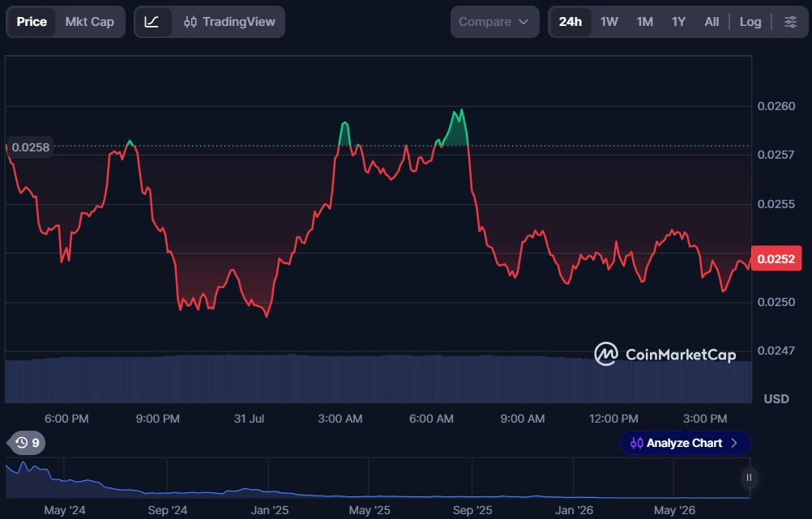Click the 3:00 PM time axis label
Screen dimensions: 812x519
(705, 419)
